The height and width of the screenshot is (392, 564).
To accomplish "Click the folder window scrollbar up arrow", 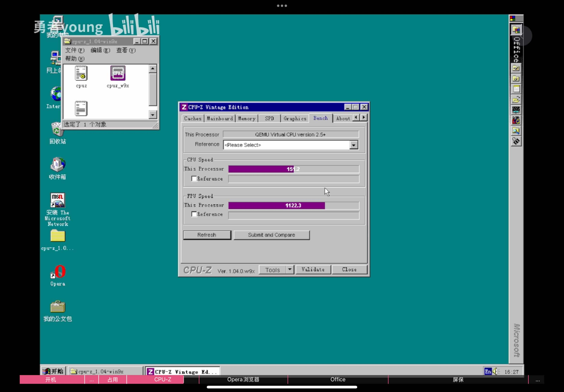I will tap(153, 69).
